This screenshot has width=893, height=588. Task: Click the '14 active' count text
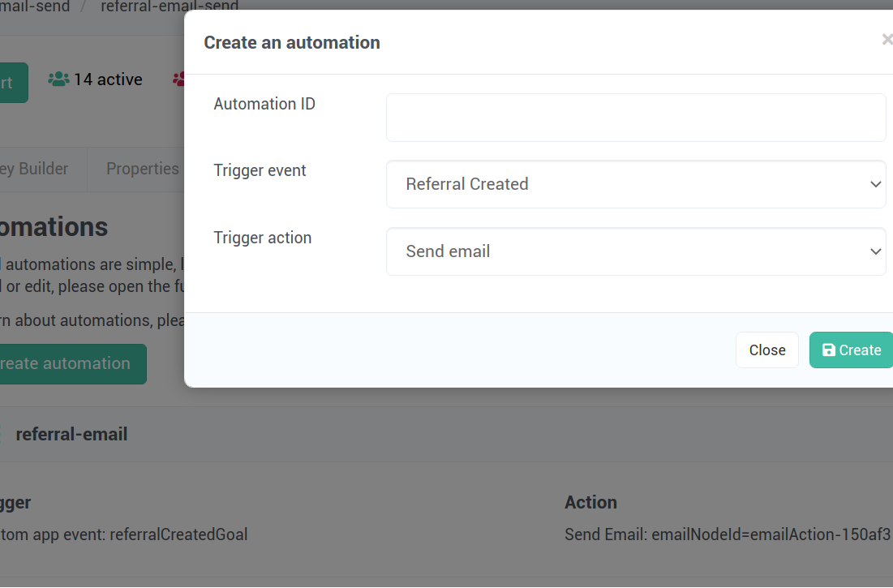coord(108,79)
